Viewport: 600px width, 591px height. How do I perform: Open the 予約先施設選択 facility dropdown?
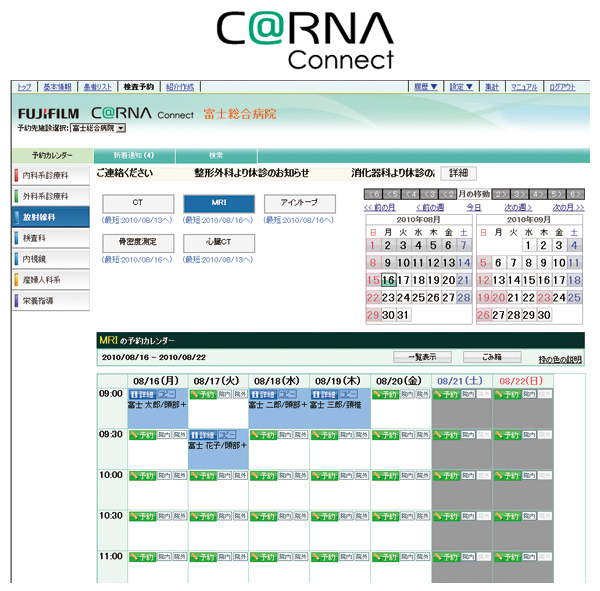click(x=98, y=128)
